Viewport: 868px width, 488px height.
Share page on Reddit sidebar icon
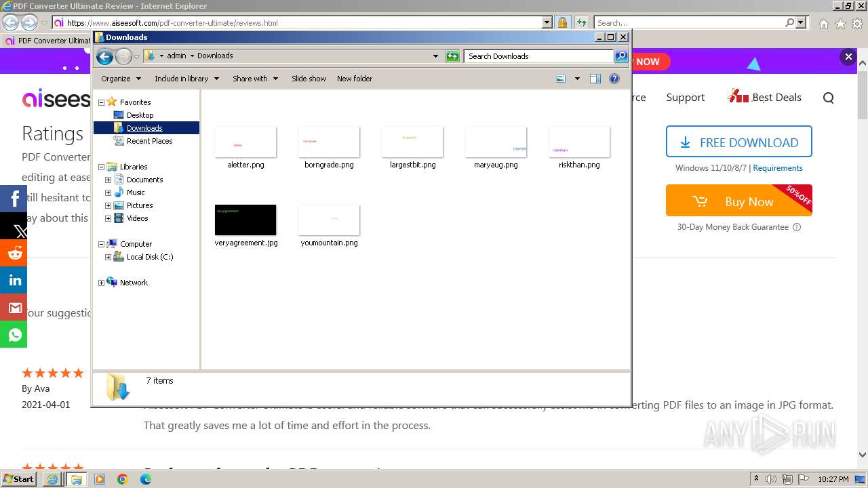[14, 253]
